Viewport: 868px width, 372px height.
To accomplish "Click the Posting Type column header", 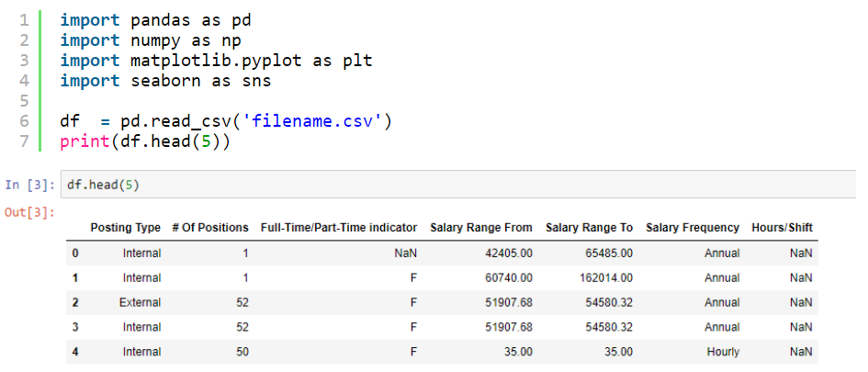I will tap(126, 228).
